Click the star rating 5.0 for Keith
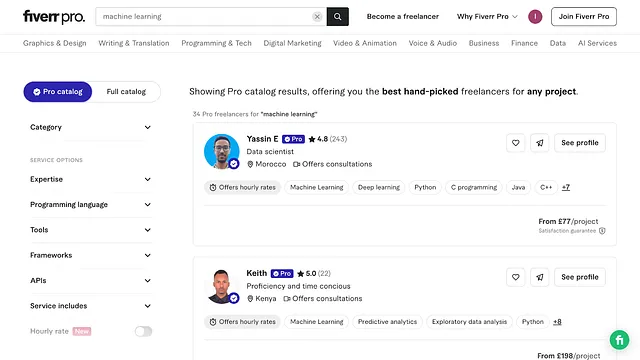This screenshot has height=360, width=640. 307,273
